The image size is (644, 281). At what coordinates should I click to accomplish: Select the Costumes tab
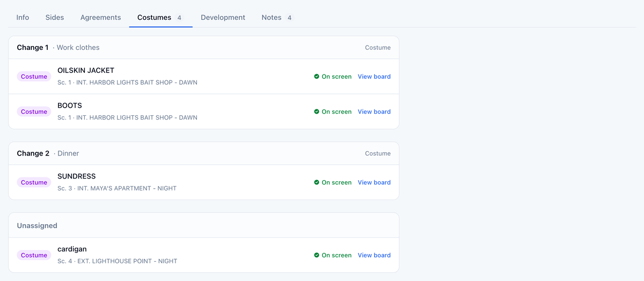coord(160,18)
